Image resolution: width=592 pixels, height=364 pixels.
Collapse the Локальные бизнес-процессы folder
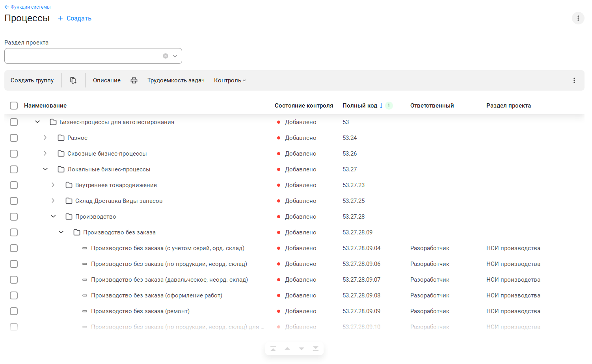45,169
